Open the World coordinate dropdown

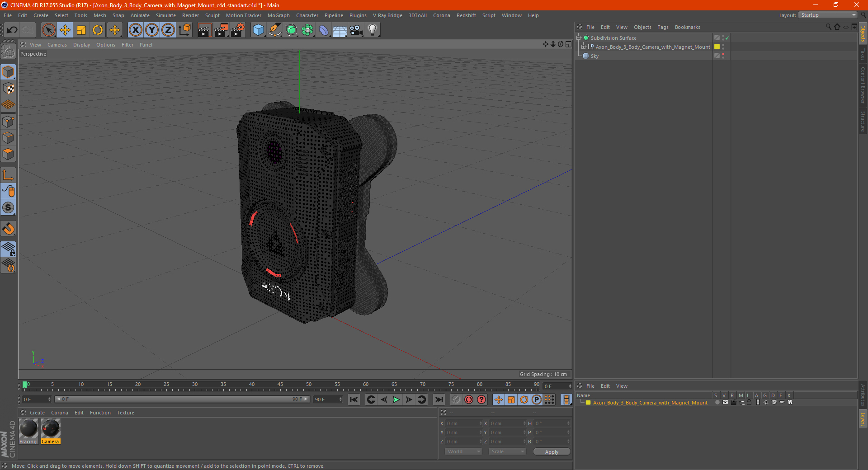(x=463, y=451)
